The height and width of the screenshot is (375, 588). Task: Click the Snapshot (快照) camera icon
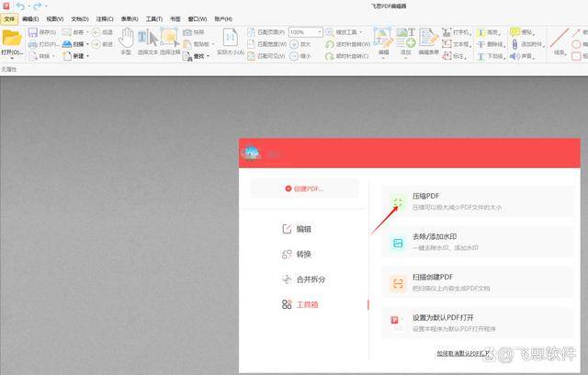tap(187, 32)
